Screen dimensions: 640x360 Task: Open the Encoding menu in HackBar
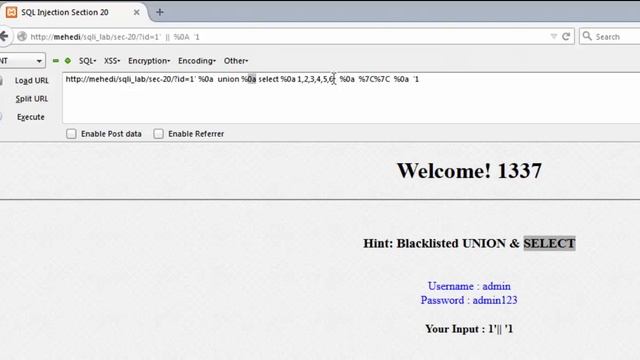pos(197,61)
